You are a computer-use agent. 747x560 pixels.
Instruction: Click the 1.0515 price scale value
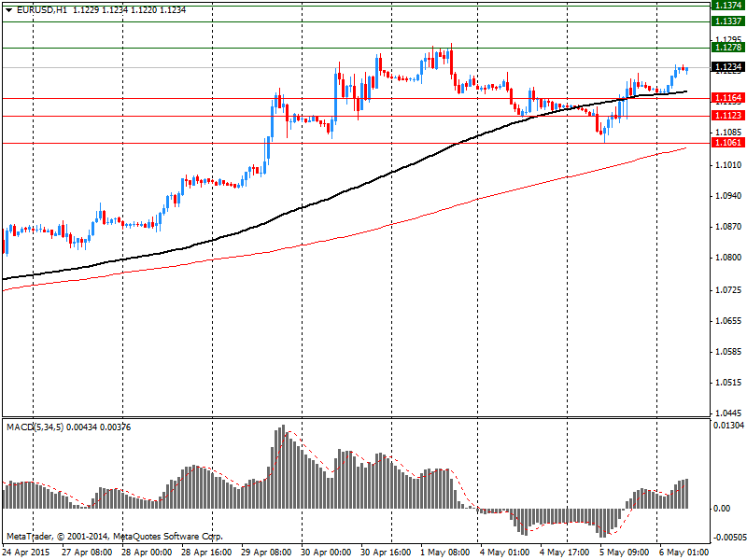coord(728,383)
